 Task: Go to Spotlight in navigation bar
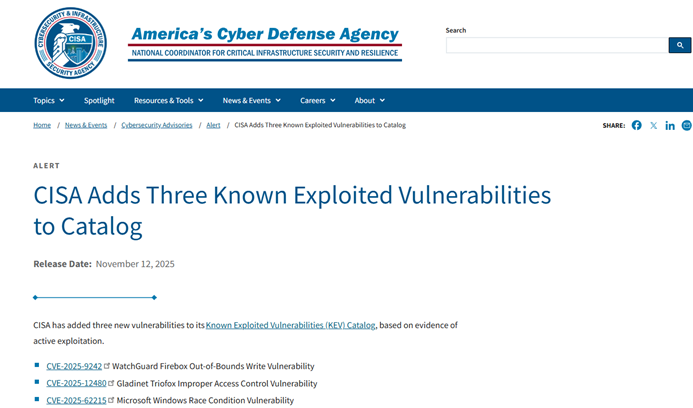click(x=99, y=100)
